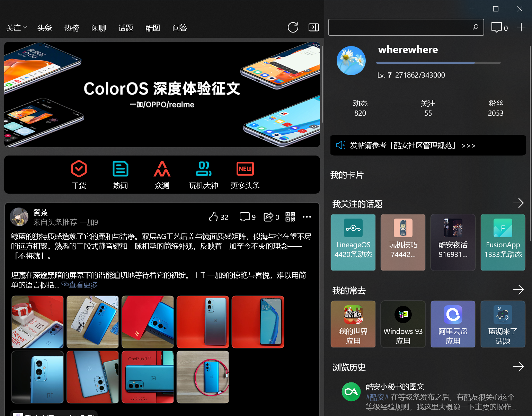Switch to the 头条 tab

[x=45, y=28]
